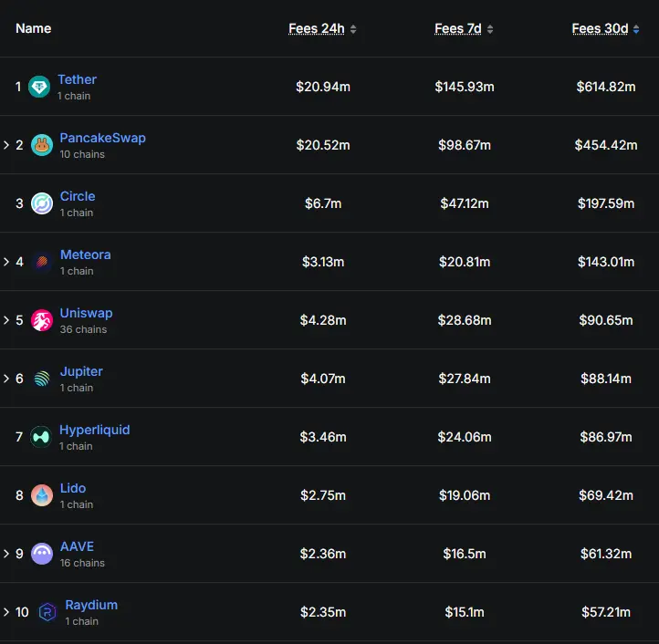Viewport: 659px width, 644px height.
Task: Click the AAVE ghost icon
Action: 42,554
